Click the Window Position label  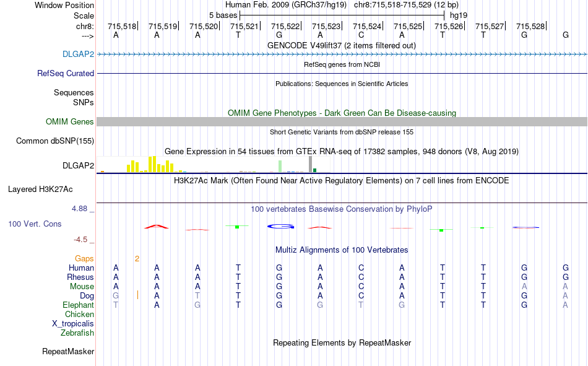pos(64,5)
